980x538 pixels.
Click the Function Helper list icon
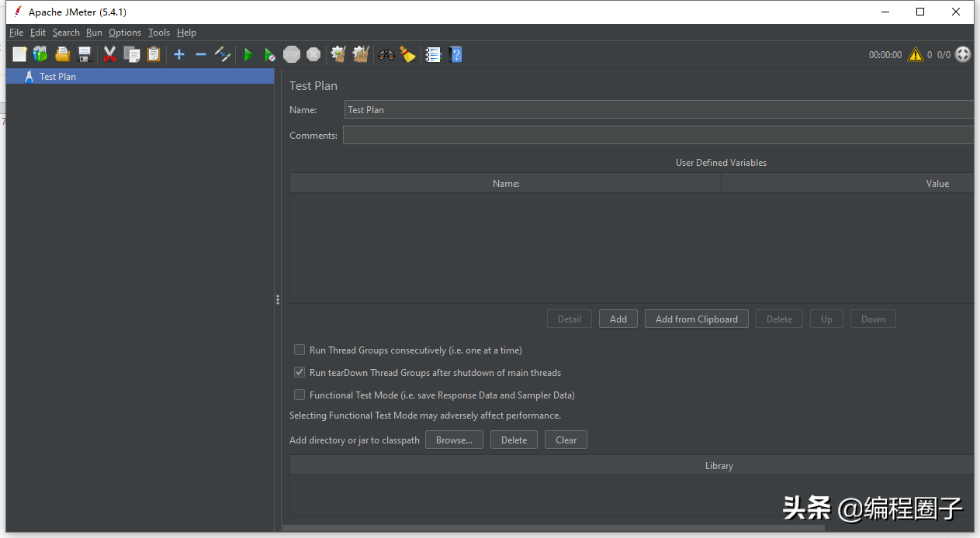tap(433, 54)
